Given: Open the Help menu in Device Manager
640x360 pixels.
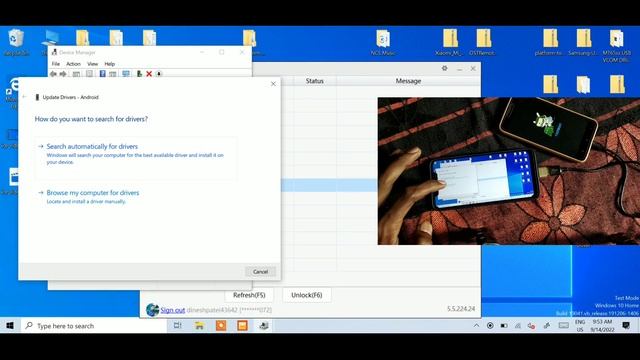Looking at the screenshot, I should pyautogui.click(x=109, y=64).
